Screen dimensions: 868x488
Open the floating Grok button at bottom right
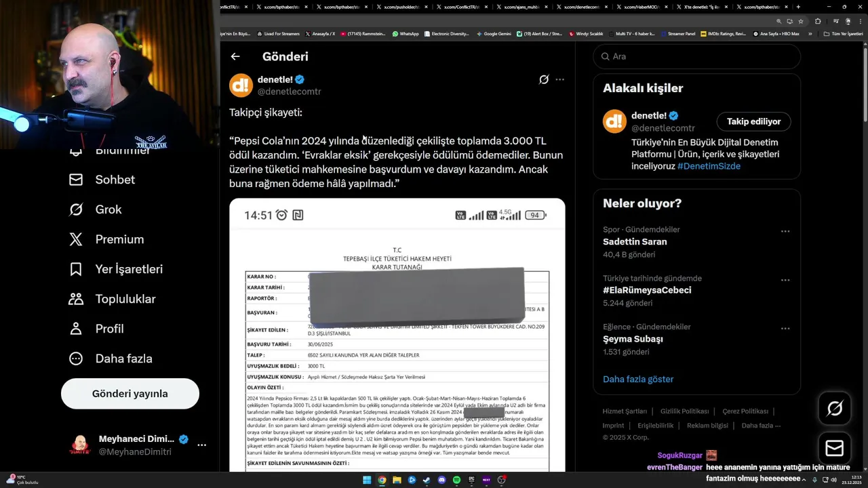[835, 408]
